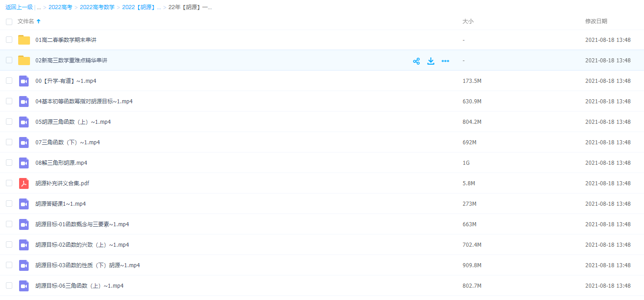The width and height of the screenshot is (644, 300).
Task: Sort by 大小 column header
Action: tap(468, 21)
